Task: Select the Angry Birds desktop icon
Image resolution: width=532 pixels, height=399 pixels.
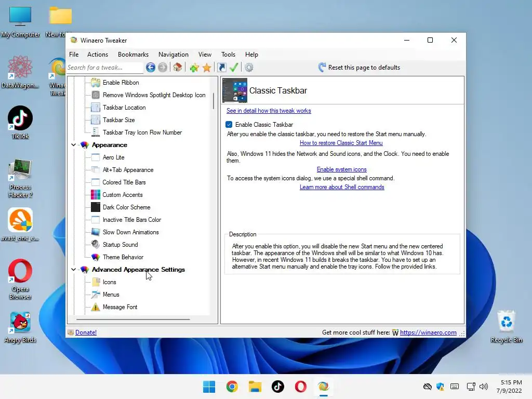Action: tap(20, 327)
